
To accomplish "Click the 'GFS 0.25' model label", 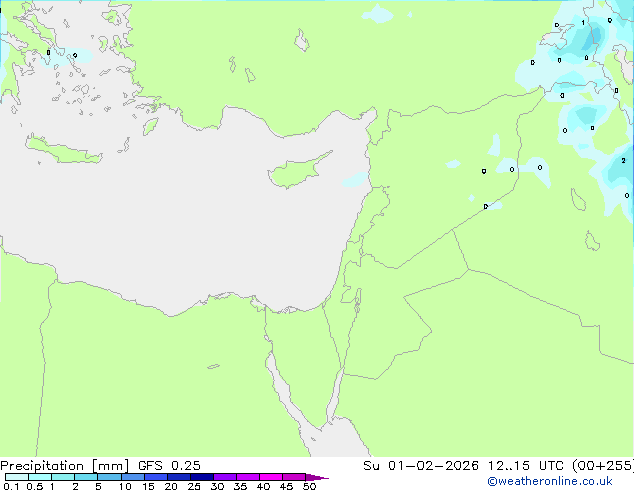I will [x=169, y=466].
